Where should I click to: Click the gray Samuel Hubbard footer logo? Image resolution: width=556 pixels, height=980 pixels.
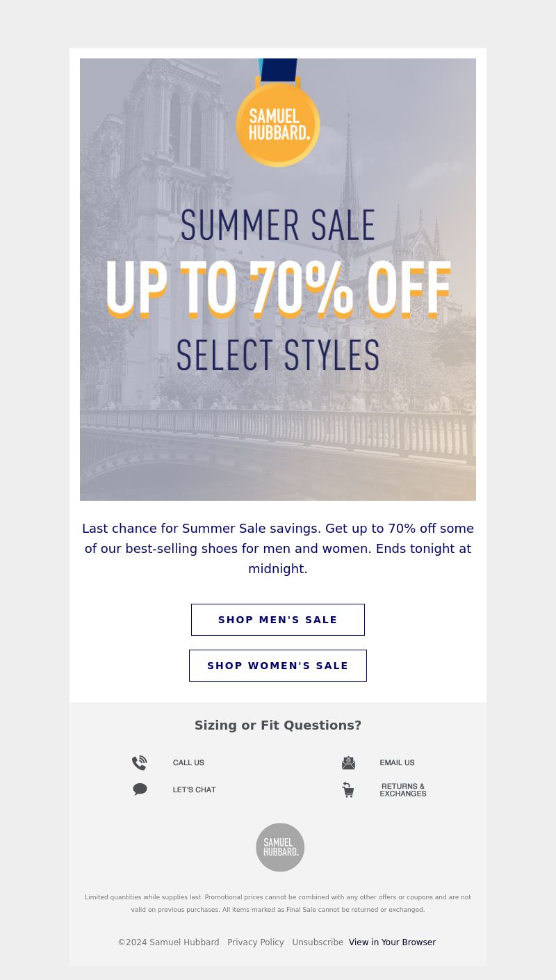click(280, 847)
